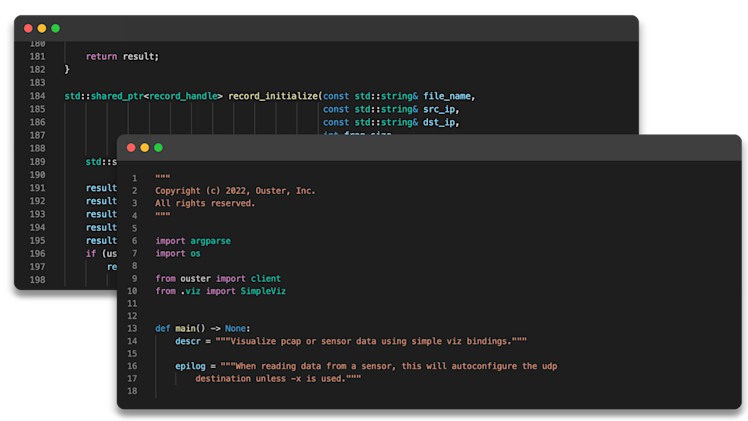The height and width of the screenshot is (421, 748).
Task: Click 'client' in ouster import line
Action: tap(266, 278)
